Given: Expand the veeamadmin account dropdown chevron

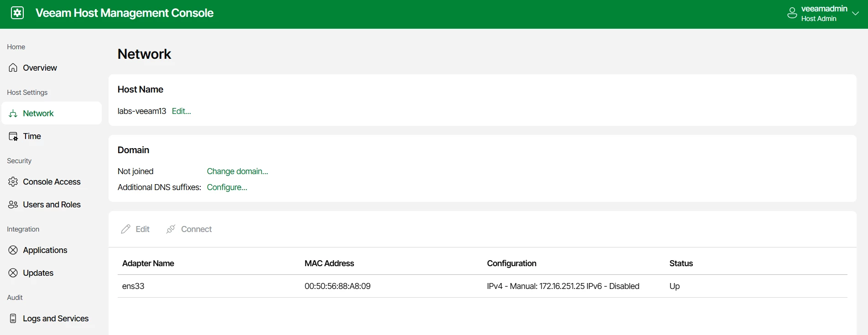Looking at the screenshot, I should coord(856,13).
